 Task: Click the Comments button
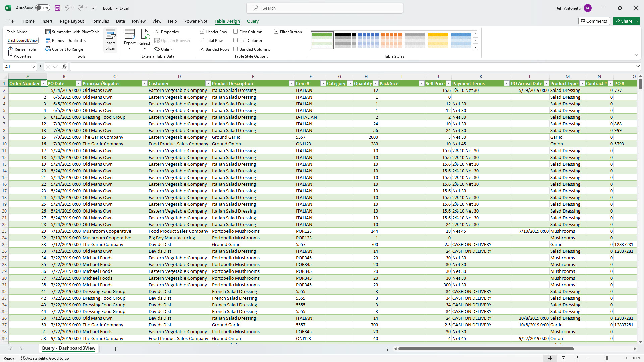click(x=594, y=21)
